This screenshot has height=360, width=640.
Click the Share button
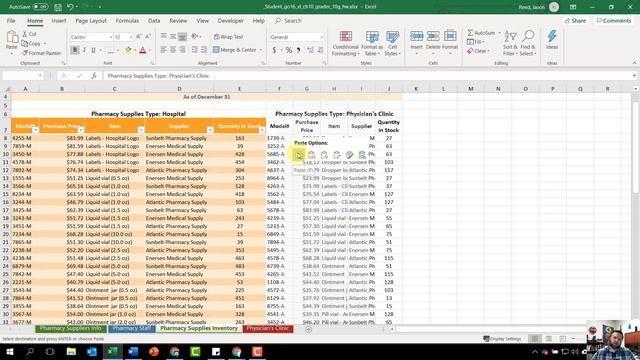(575, 20)
